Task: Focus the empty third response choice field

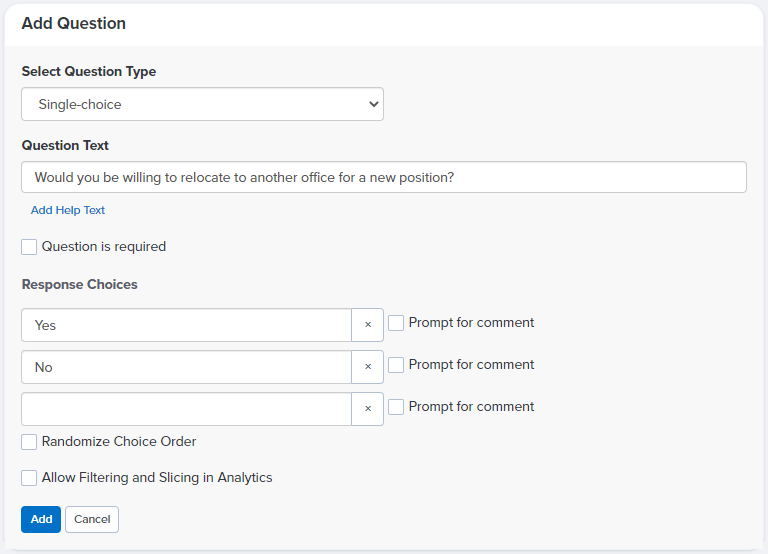Action: click(x=187, y=409)
